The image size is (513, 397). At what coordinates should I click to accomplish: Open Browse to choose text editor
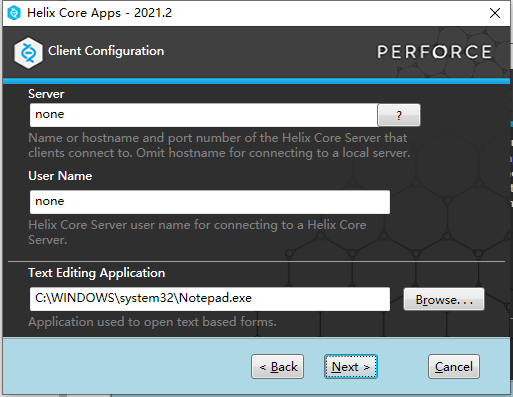(x=444, y=299)
